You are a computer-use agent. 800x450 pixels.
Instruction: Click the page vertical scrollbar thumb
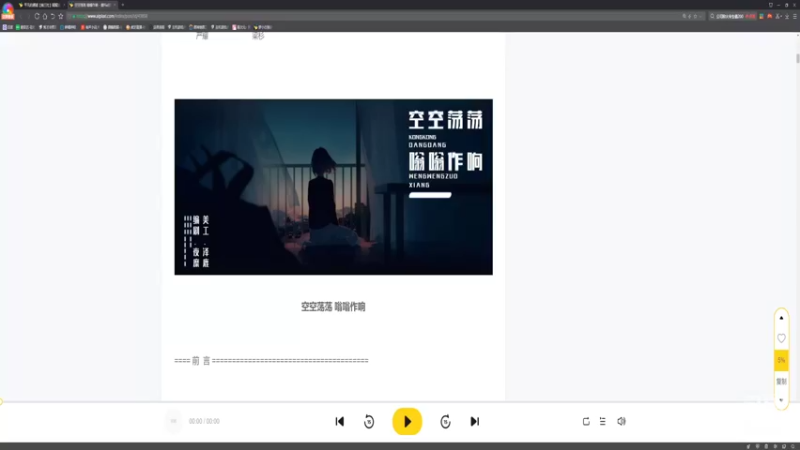[x=797, y=58]
